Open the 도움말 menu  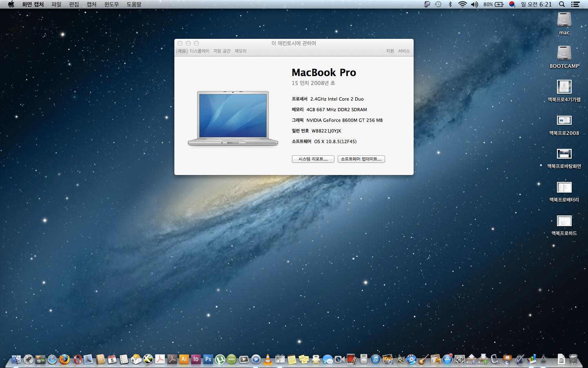point(134,4)
